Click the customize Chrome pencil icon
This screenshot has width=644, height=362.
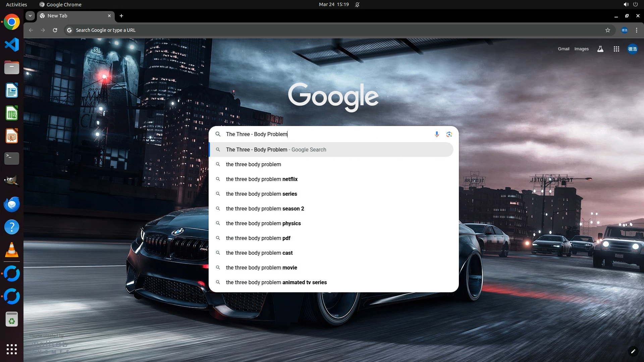pyautogui.click(x=633, y=351)
